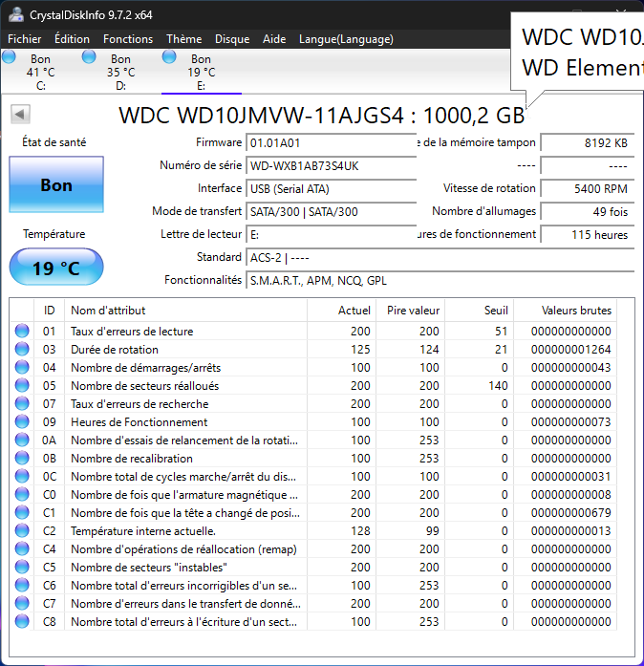Open the Fichier menu
Viewport: 644px width, 666px height.
tap(24, 39)
